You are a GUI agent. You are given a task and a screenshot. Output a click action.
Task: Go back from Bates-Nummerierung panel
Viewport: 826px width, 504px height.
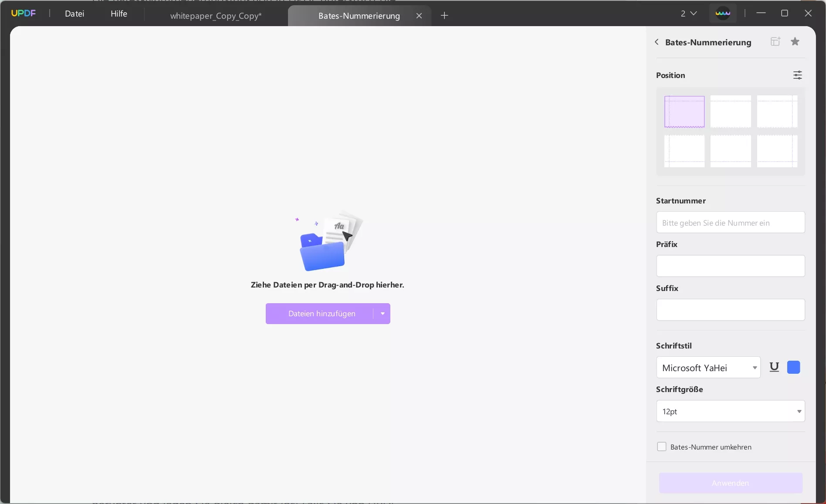(657, 42)
